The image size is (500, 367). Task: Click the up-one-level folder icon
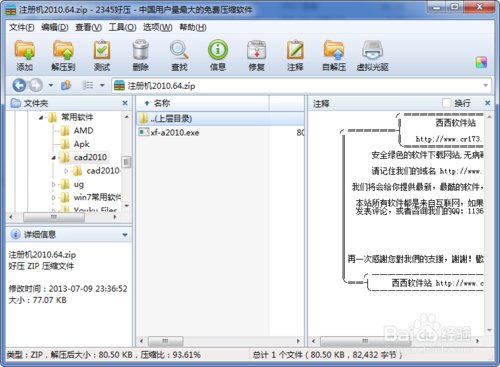(66, 85)
